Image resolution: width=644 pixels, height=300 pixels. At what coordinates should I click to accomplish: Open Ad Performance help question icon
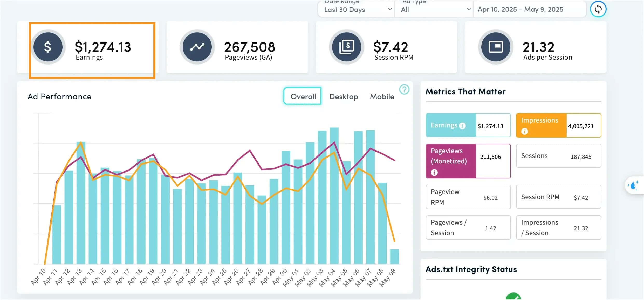(404, 90)
